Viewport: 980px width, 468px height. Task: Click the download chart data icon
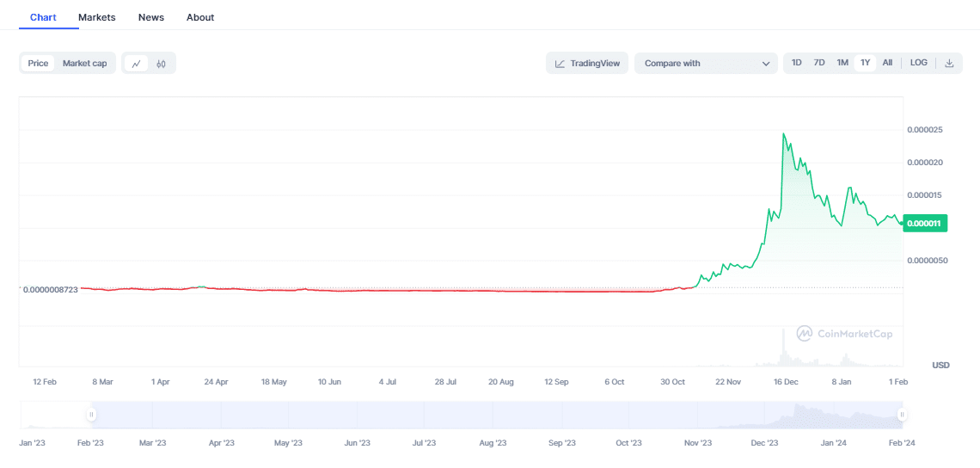(949, 63)
